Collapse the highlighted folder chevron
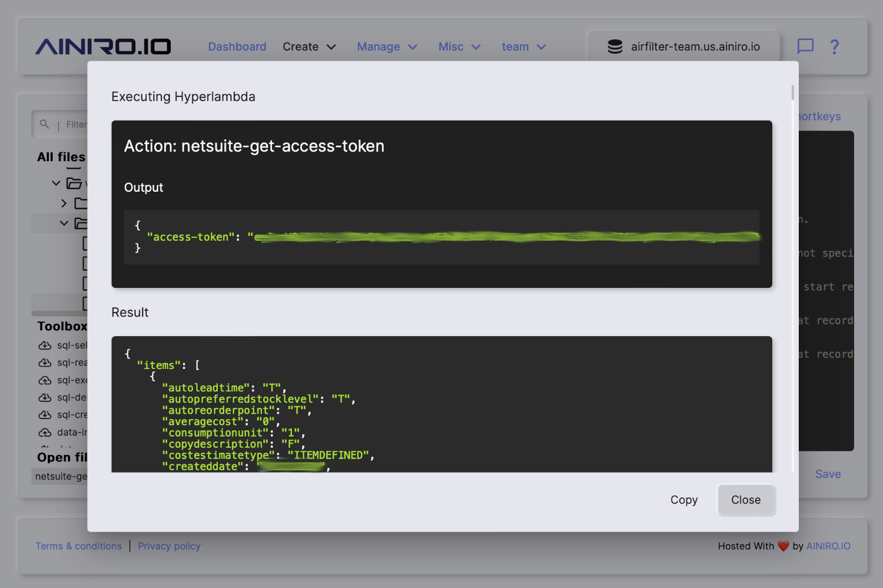 tap(64, 223)
